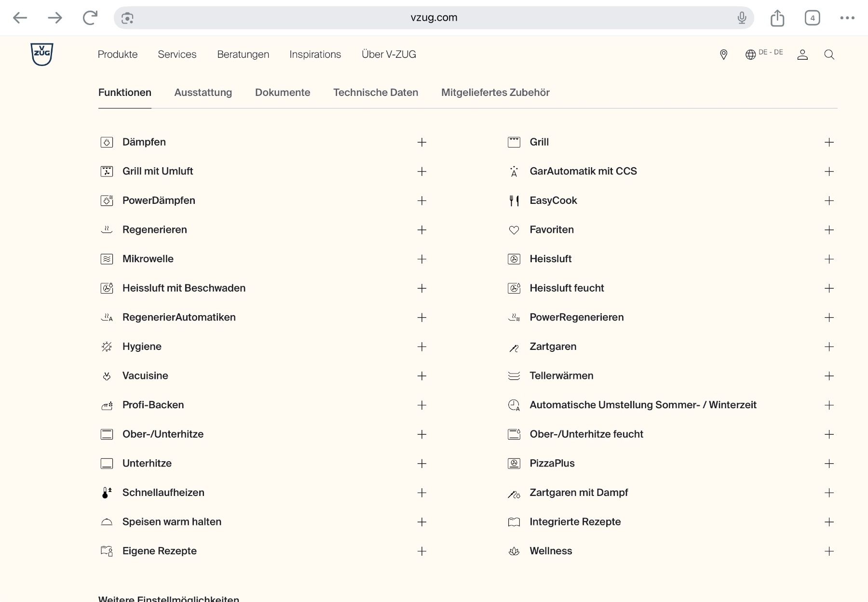868x602 pixels.
Task: Click the Mikrowelle wave icon
Action: 107,259
